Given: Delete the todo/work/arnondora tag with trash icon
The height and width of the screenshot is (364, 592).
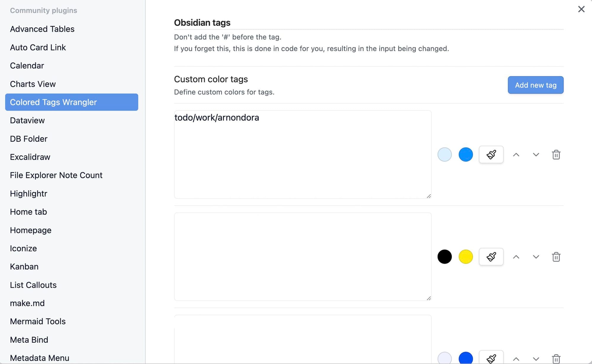Looking at the screenshot, I should (x=556, y=154).
